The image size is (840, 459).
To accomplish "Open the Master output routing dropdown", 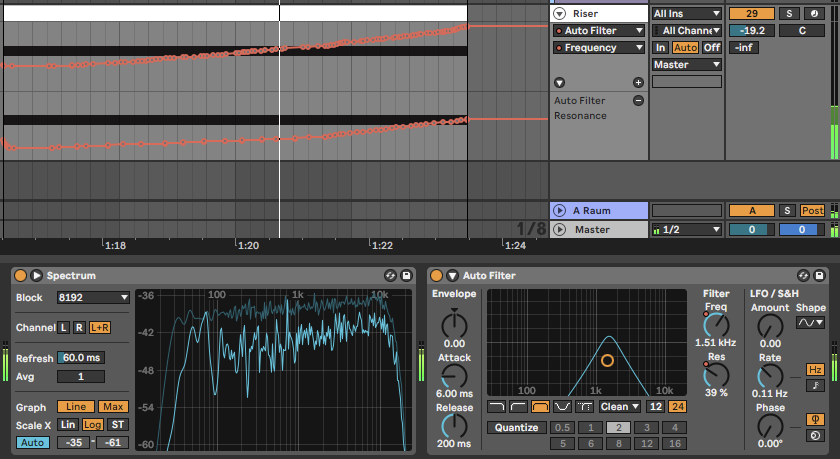I will [x=686, y=65].
